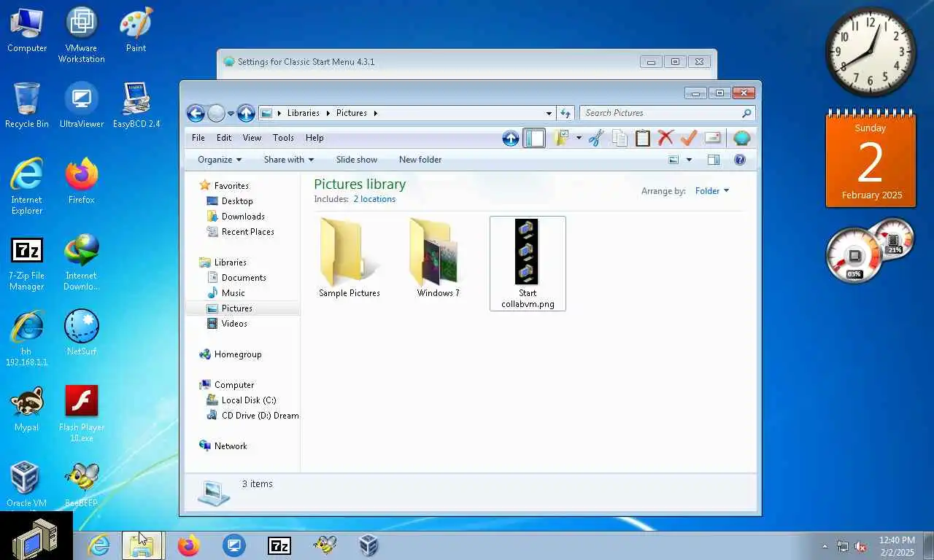Click the Slide show button
Viewport: 934px width, 560px height.
coord(357,160)
